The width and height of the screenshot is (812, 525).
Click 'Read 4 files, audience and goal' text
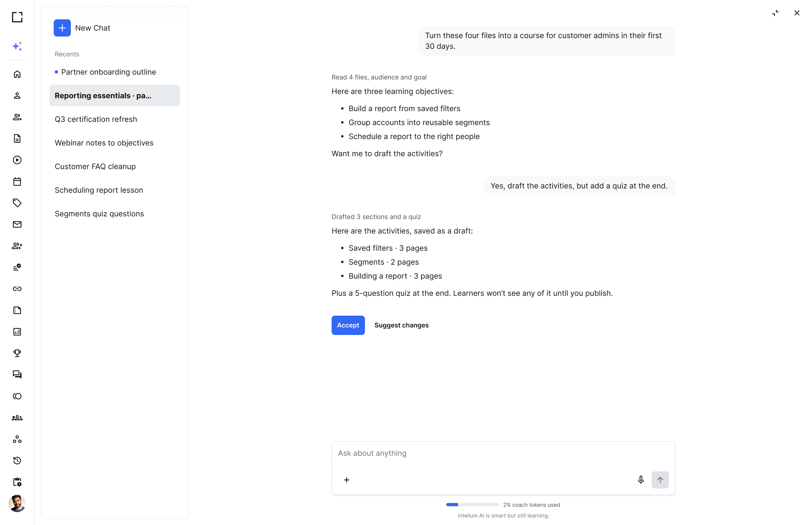coord(379,77)
